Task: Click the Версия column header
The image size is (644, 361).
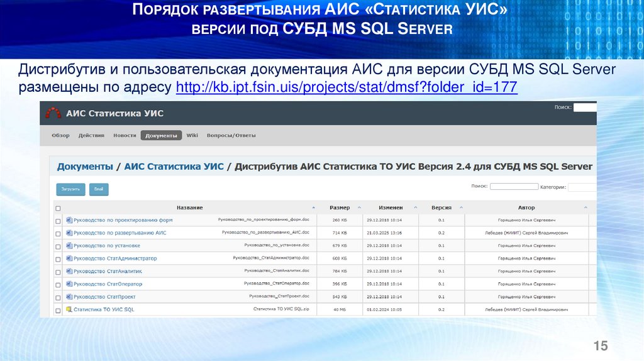Action: pos(441,208)
